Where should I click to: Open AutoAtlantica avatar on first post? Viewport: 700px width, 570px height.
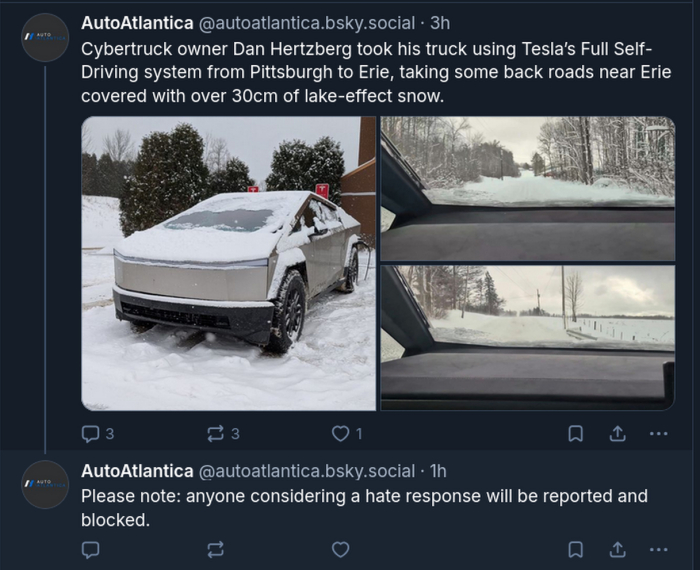[x=45, y=37]
